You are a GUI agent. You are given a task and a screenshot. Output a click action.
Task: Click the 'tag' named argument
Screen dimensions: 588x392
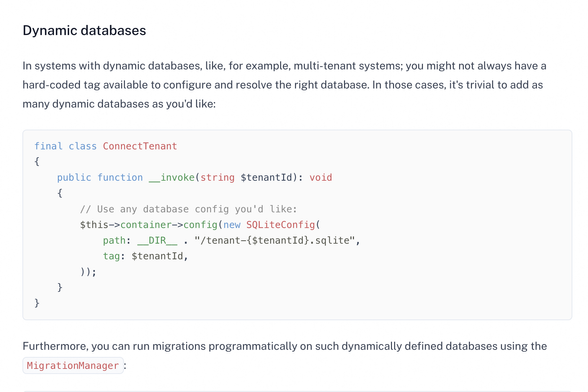coord(111,256)
